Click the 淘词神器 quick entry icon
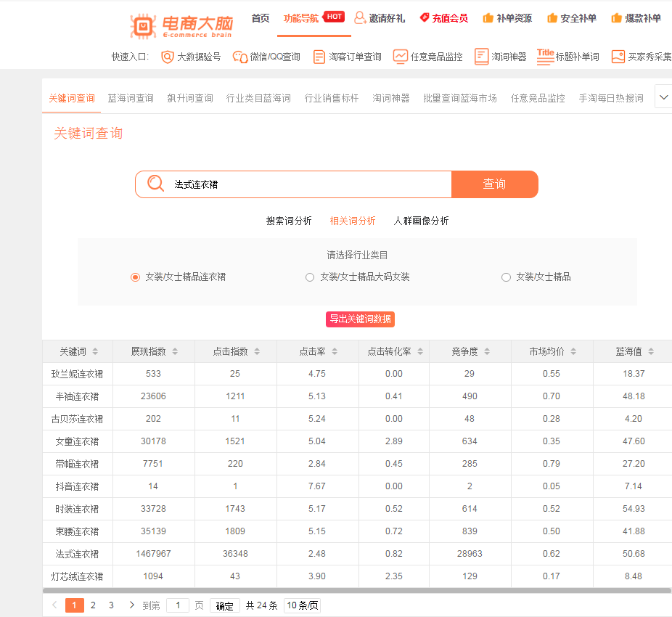672x617 pixels. (481, 56)
